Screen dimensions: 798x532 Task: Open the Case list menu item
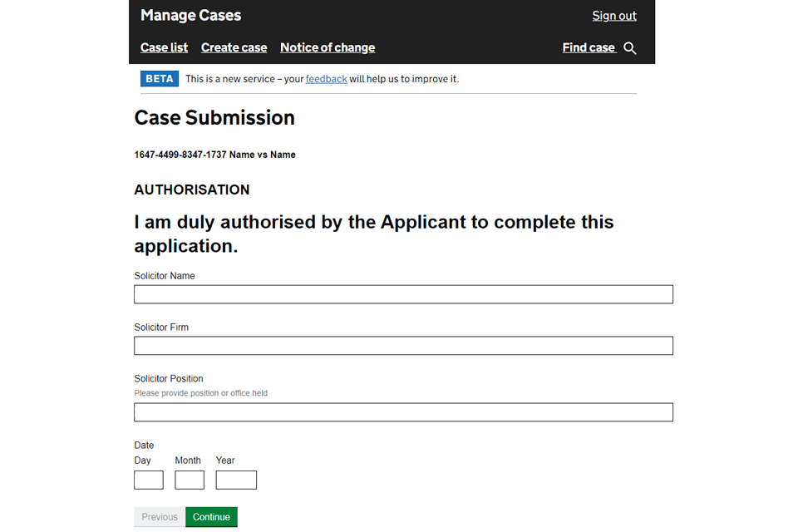(x=164, y=47)
